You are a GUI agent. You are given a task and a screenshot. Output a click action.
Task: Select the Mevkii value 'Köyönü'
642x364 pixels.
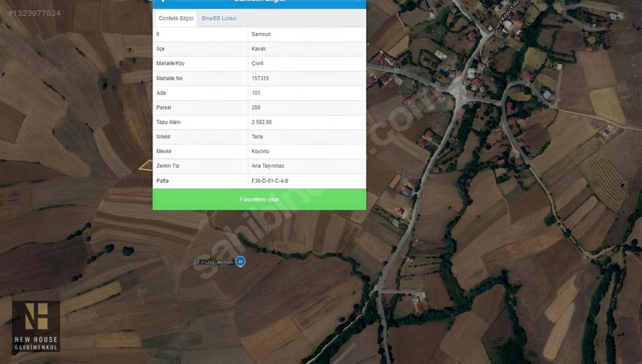pyautogui.click(x=260, y=152)
